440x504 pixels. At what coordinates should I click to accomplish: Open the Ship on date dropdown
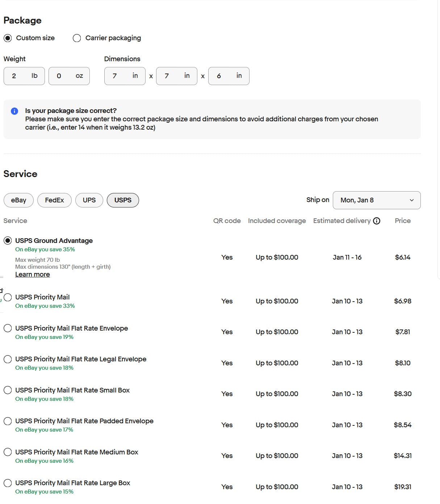[x=377, y=200]
